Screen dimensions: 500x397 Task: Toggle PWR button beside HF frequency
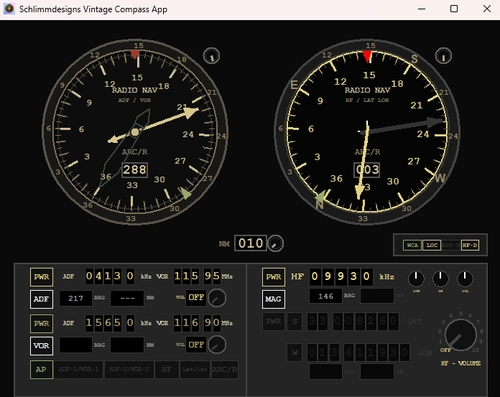(273, 277)
